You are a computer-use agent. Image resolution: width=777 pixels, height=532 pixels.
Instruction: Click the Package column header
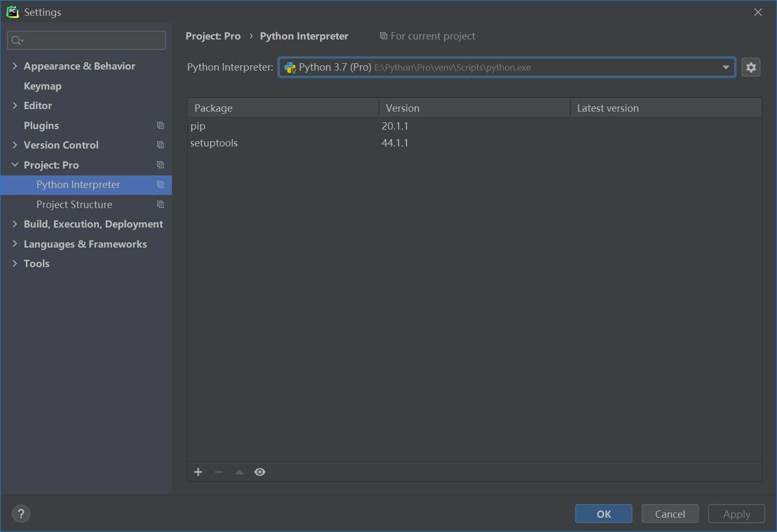(284, 108)
